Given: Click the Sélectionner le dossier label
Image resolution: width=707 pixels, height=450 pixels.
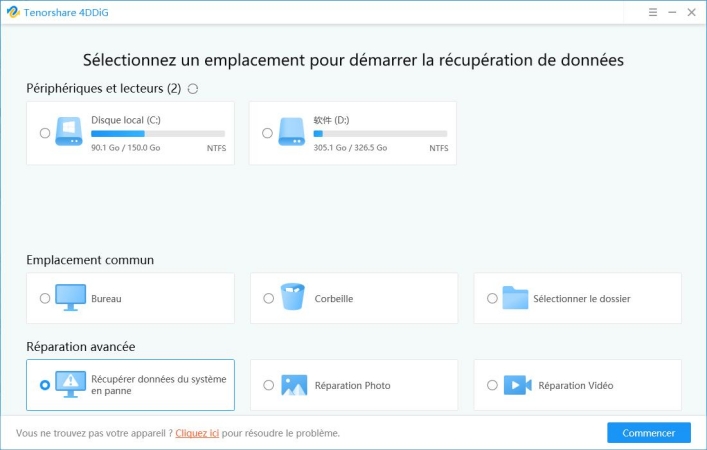Looking at the screenshot, I should [582, 298].
